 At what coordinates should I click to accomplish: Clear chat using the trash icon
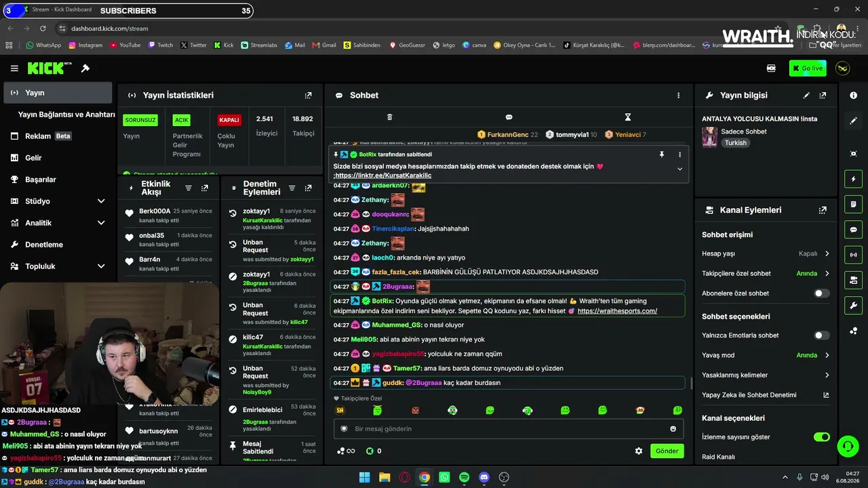pyautogui.click(x=389, y=117)
